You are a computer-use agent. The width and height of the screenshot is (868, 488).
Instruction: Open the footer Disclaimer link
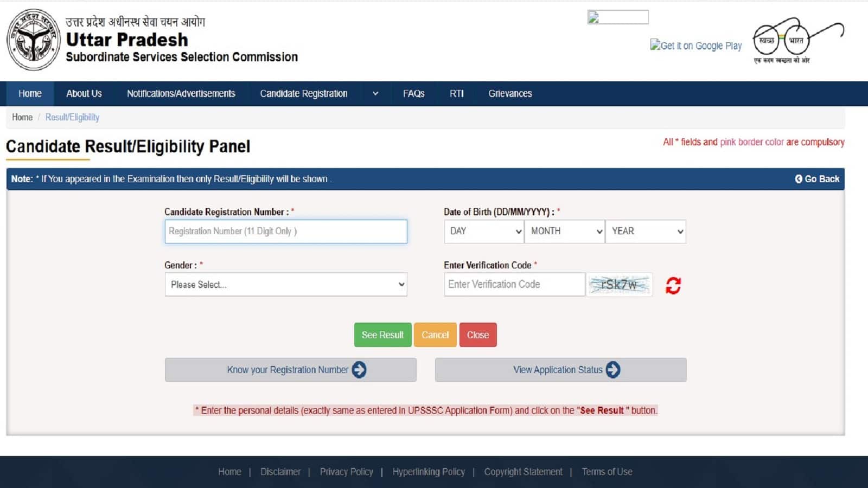coord(280,472)
